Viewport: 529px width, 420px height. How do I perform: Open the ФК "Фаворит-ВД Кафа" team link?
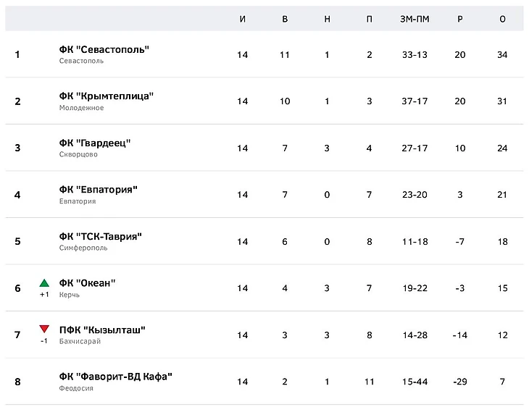click(116, 377)
